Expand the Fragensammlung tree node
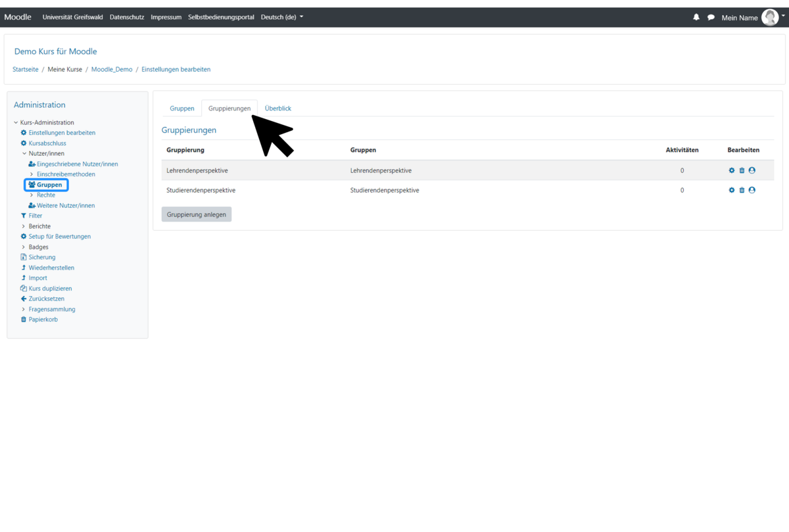This screenshot has width=789, height=532. click(24, 309)
